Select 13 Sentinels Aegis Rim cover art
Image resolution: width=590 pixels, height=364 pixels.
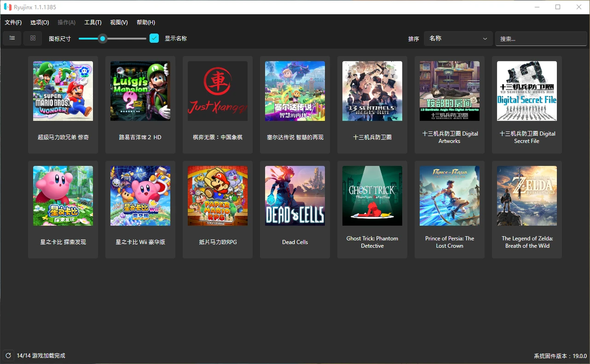coord(372,91)
